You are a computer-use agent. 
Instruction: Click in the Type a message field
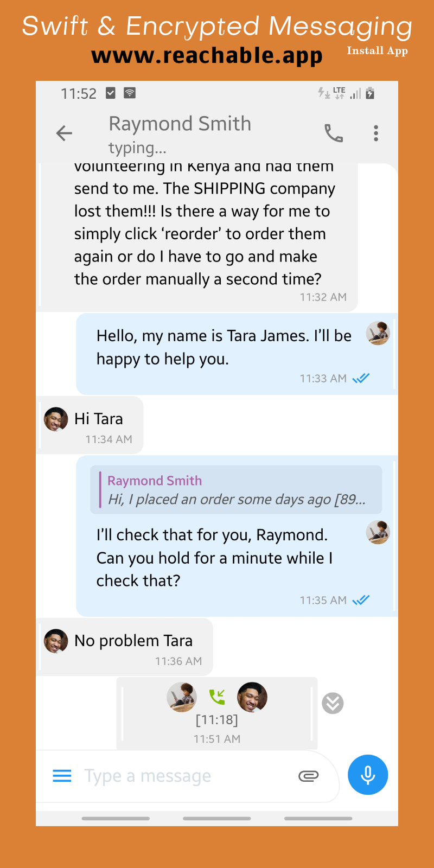pyautogui.click(x=184, y=776)
